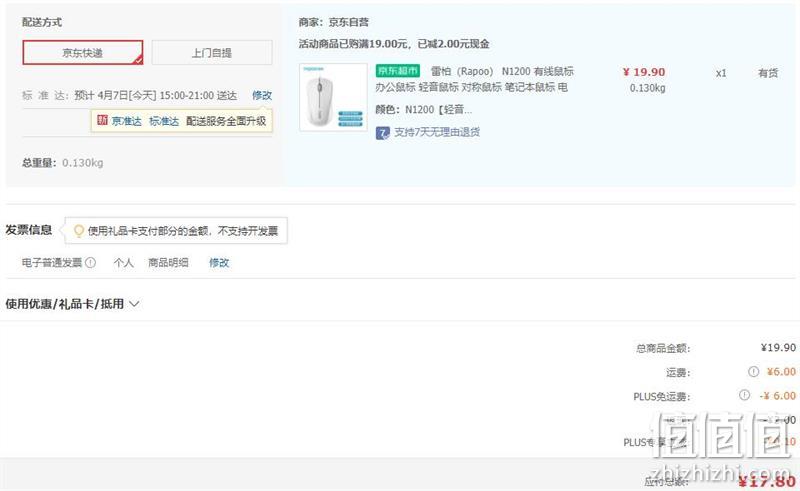
Task: Click 修改 next to delivery time
Action: click(262, 95)
